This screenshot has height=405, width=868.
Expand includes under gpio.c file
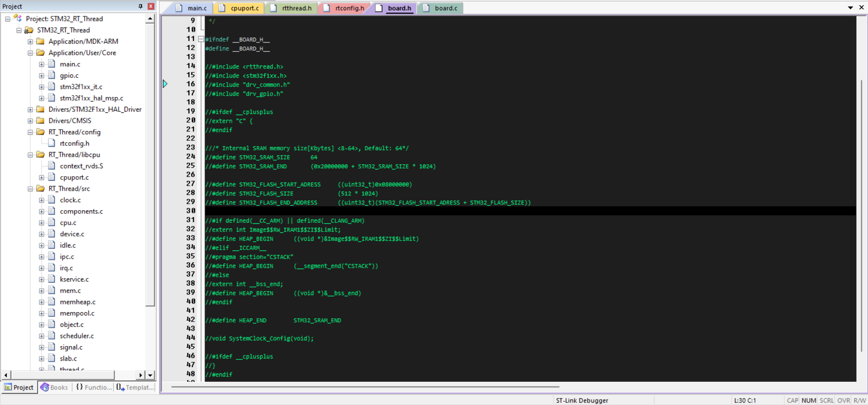pyautogui.click(x=42, y=76)
